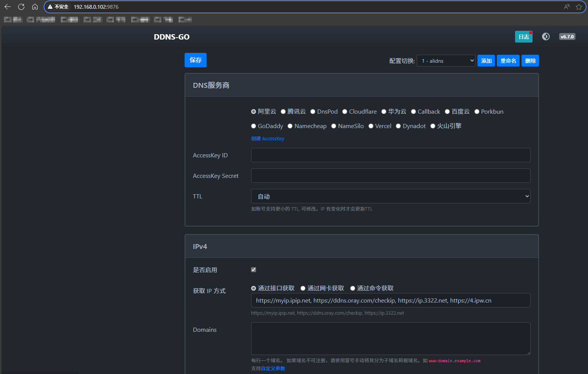The height and width of the screenshot is (374, 588).
Task: Select the Namecheap provider
Action: [x=290, y=126]
